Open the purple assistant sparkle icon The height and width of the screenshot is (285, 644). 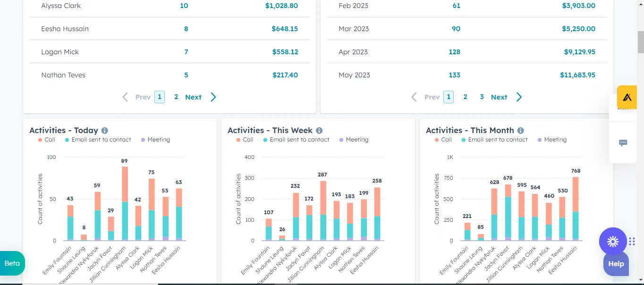tap(613, 242)
